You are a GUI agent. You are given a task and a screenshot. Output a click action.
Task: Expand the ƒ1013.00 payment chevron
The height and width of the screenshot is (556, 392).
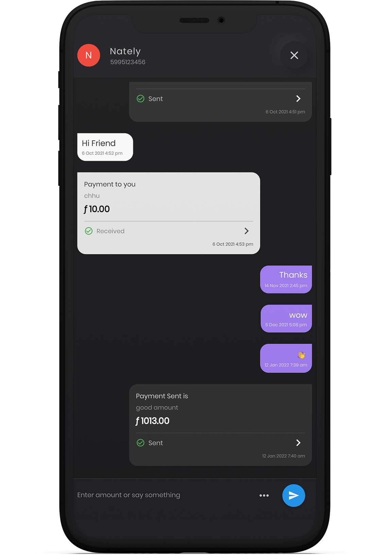298,443
